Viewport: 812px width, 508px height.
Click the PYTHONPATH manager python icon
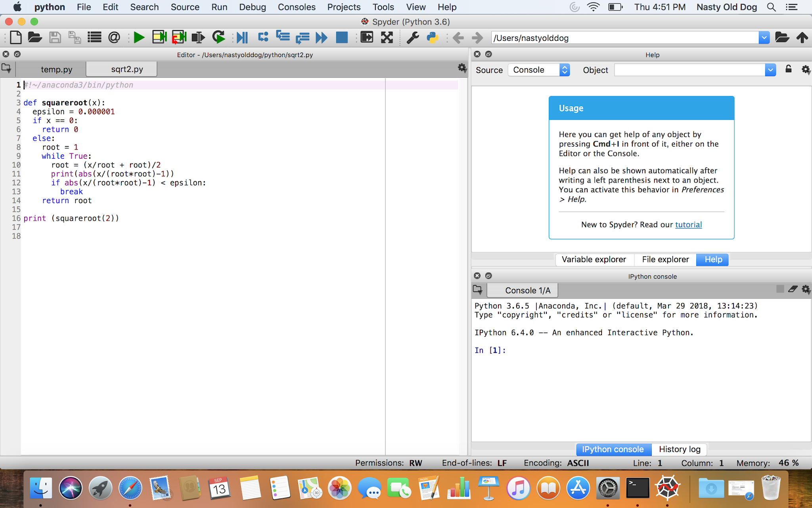(433, 38)
